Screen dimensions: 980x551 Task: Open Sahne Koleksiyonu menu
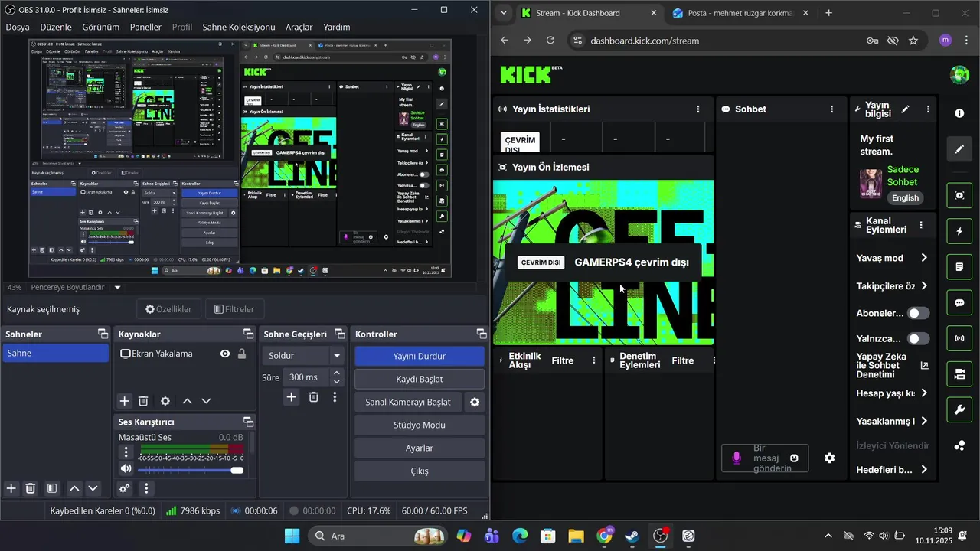(239, 27)
